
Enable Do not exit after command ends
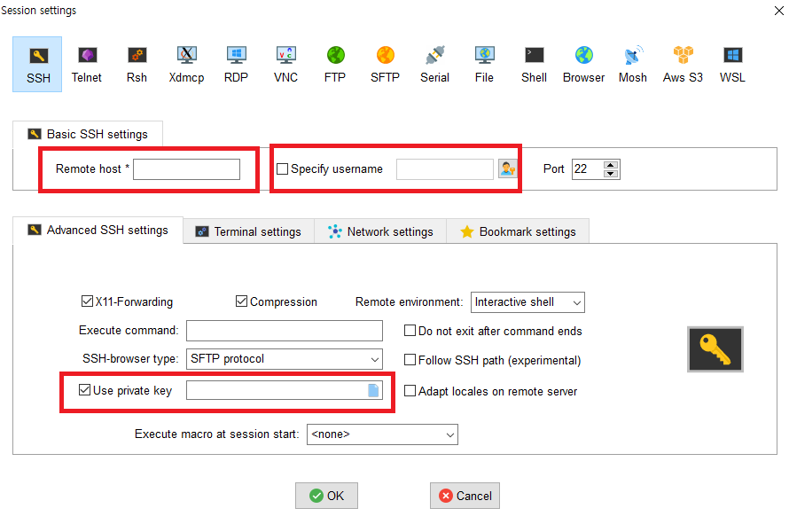tap(410, 330)
